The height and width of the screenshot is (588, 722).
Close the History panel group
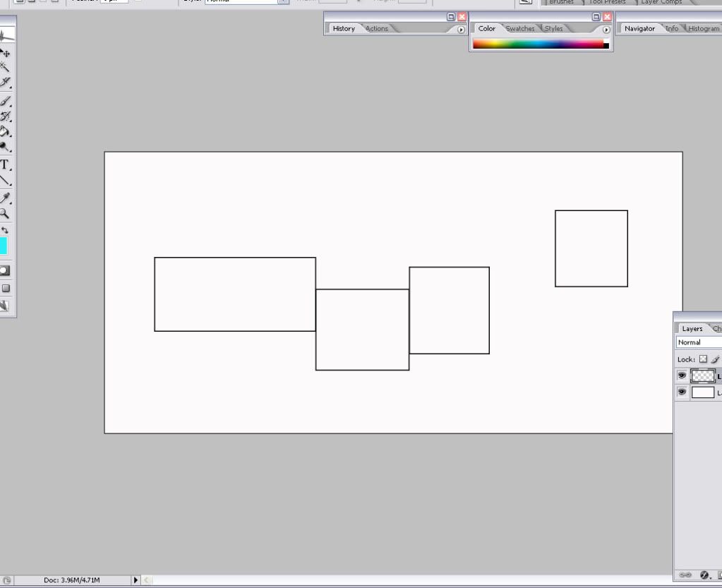[x=462, y=17]
